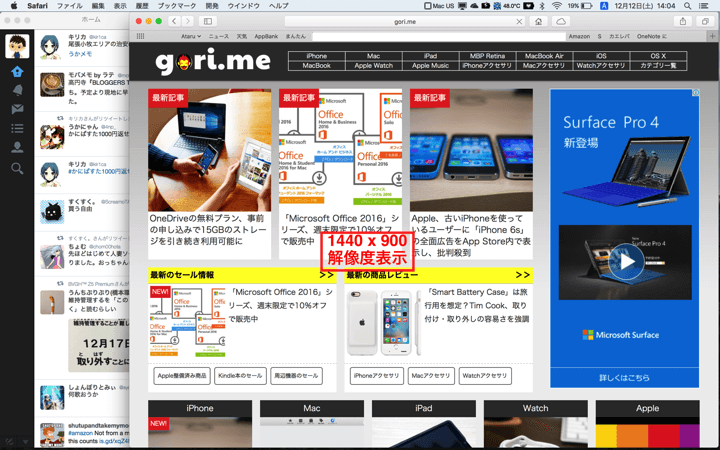Play the Surface Pro 4 ad video

coord(625,262)
